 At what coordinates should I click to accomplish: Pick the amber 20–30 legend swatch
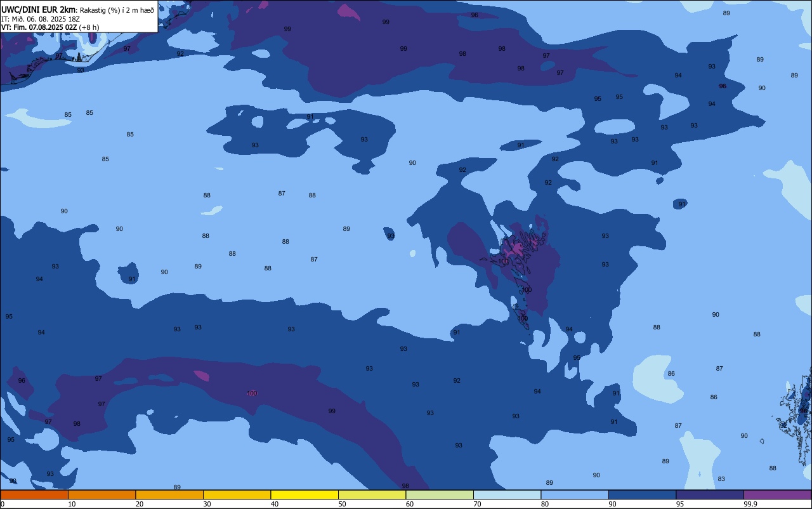click(x=169, y=494)
